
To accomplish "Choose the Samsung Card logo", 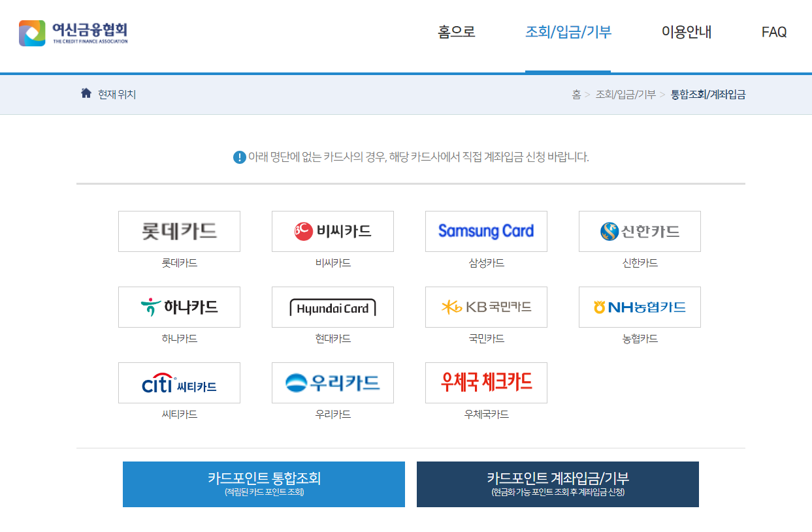I will pyautogui.click(x=486, y=231).
